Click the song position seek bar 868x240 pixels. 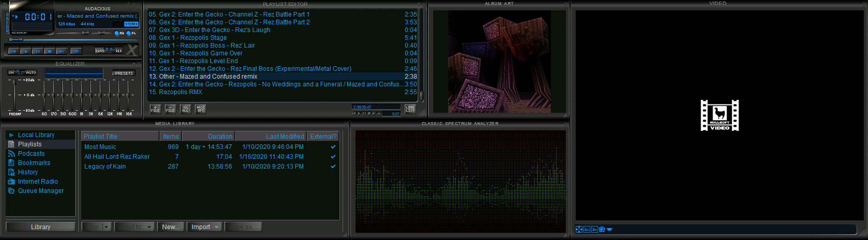point(73,40)
